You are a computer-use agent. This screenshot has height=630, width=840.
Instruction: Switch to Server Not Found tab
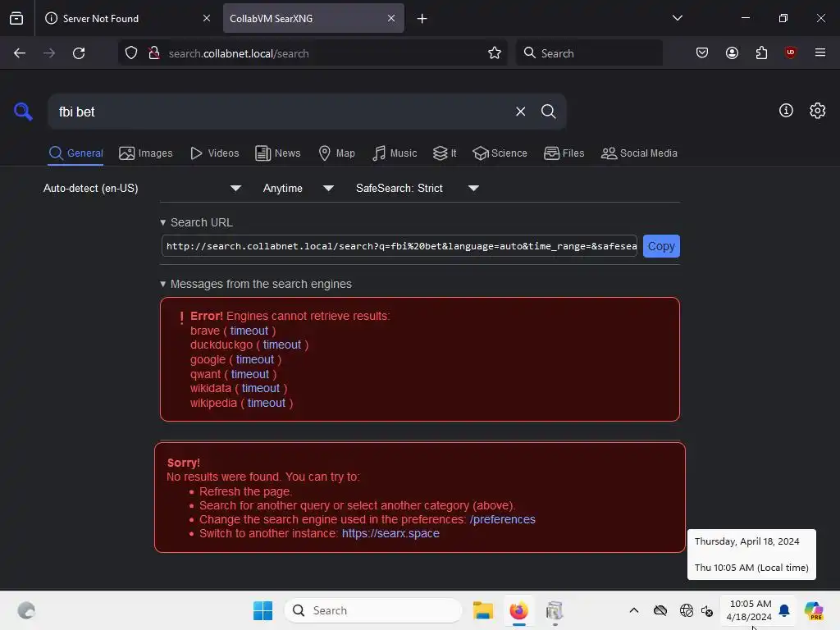point(127,18)
